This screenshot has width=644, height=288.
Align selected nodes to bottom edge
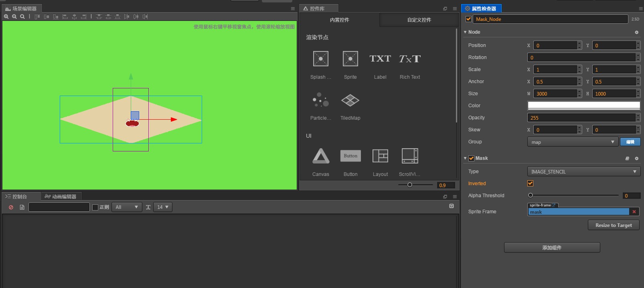[x=56, y=16]
